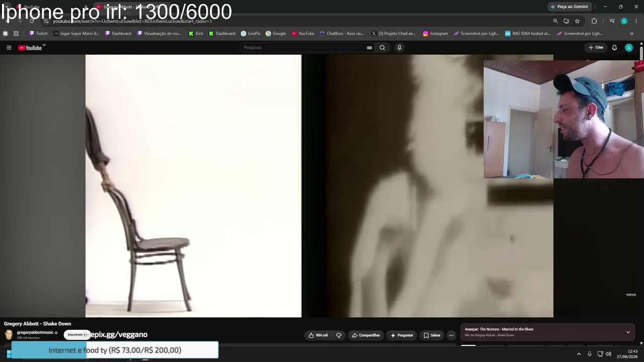Screen dimensions: 644x362
Task: Open the apps grid in bookmarks bar
Action: (x=16, y=34)
